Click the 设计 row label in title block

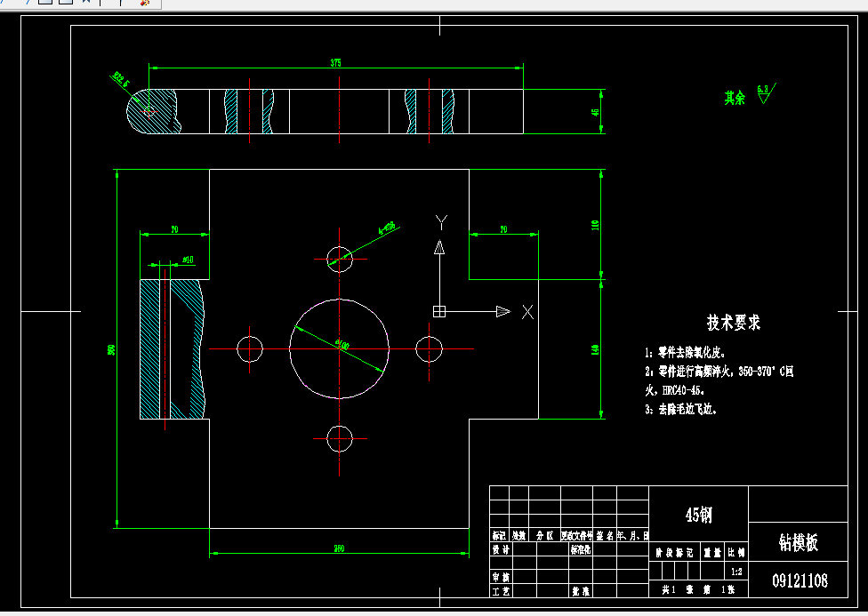tap(501, 549)
